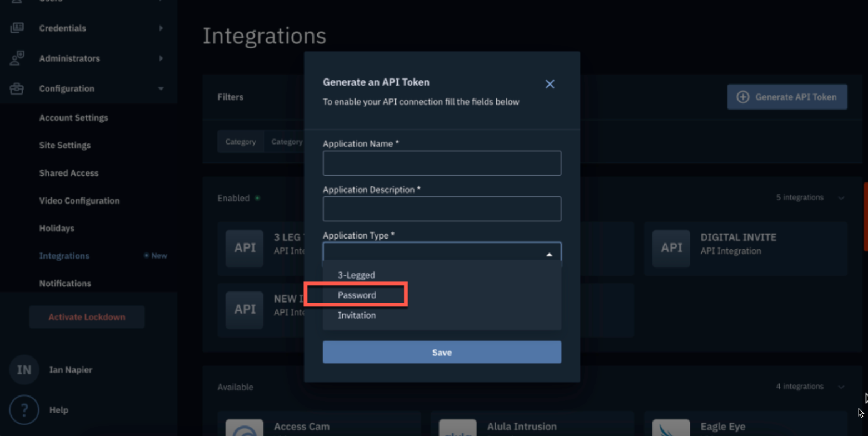Click the IN user avatar icon
This screenshot has height=436, width=868.
(24, 370)
